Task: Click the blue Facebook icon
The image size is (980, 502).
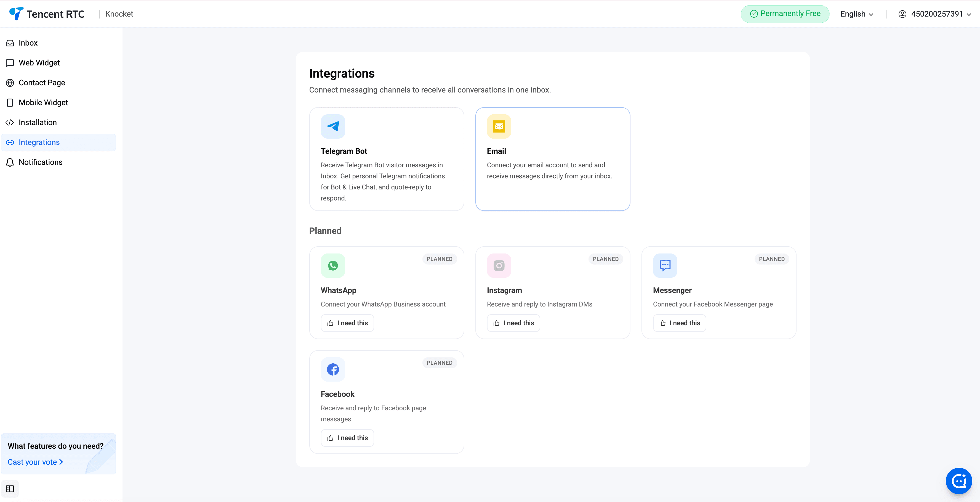Action: [x=333, y=369]
